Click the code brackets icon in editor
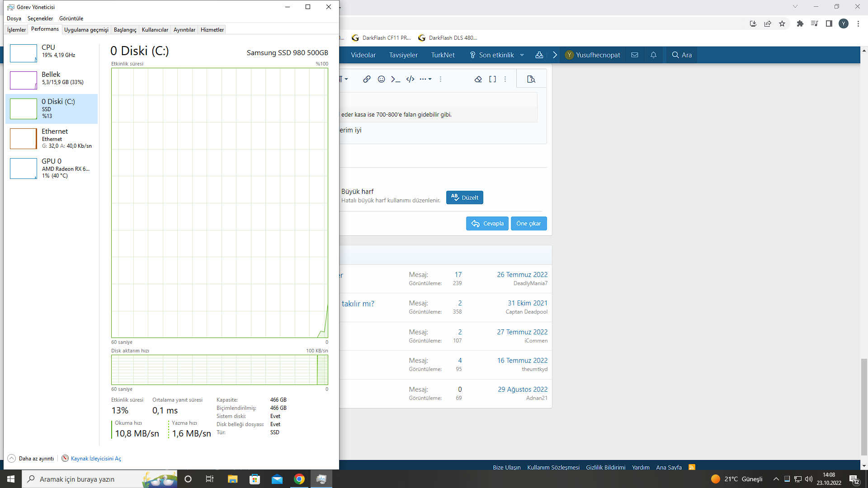Screen dimensions: 868x488 click(x=410, y=79)
